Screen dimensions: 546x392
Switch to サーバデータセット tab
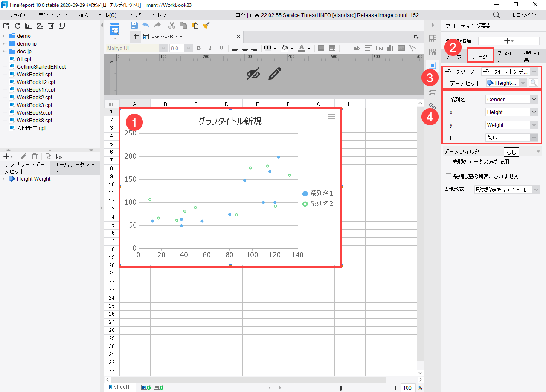[x=75, y=168]
